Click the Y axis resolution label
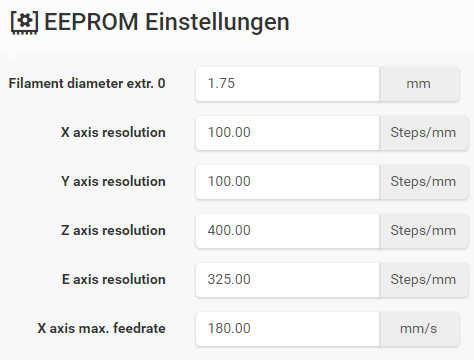 point(113,181)
